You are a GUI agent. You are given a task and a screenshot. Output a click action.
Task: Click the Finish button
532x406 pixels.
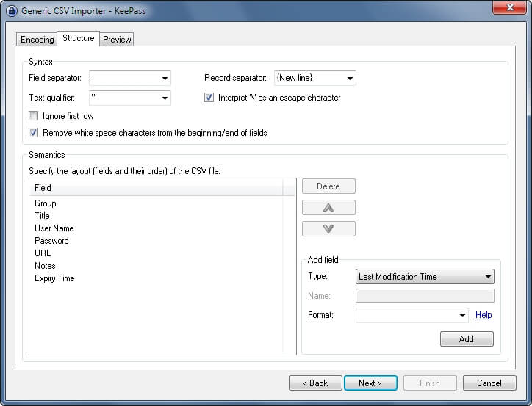click(x=430, y=383)
